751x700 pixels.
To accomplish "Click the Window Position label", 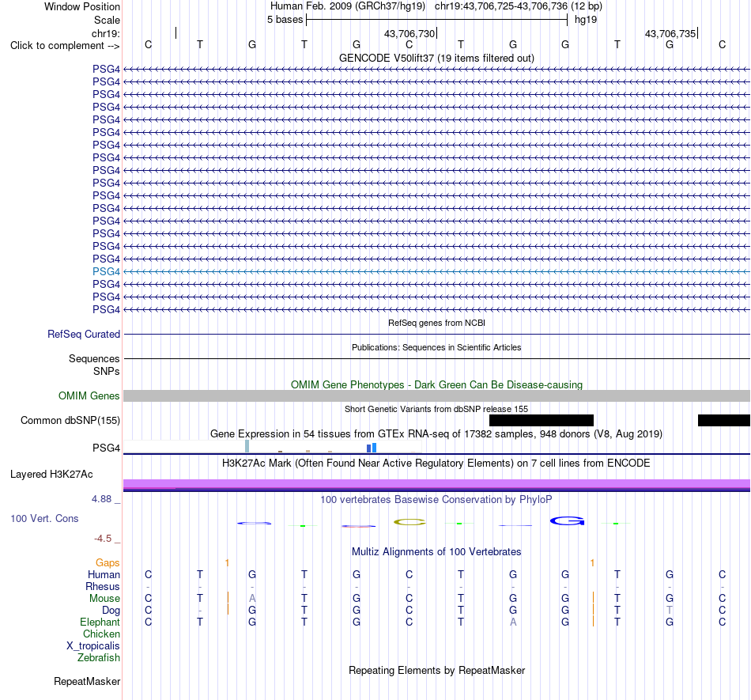I will 82,6.
